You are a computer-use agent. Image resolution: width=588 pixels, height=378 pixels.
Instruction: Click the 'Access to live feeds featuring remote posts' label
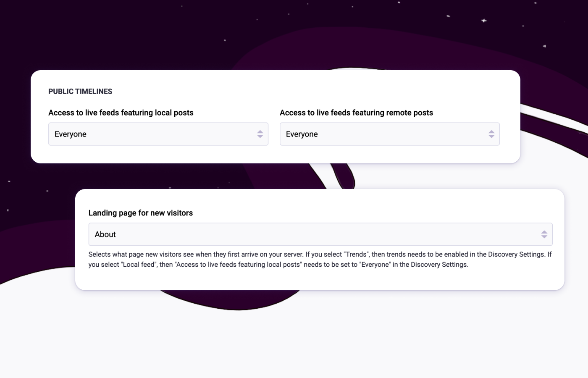click(357, 113)
